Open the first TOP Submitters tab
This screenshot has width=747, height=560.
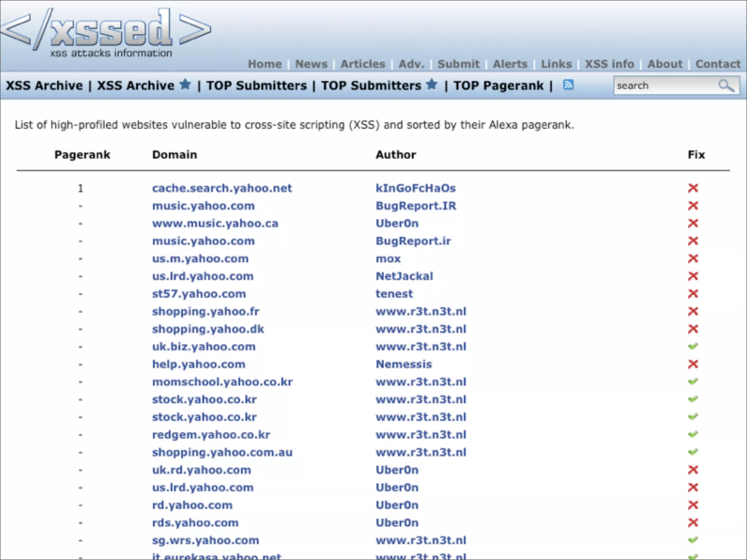[256, 86]
